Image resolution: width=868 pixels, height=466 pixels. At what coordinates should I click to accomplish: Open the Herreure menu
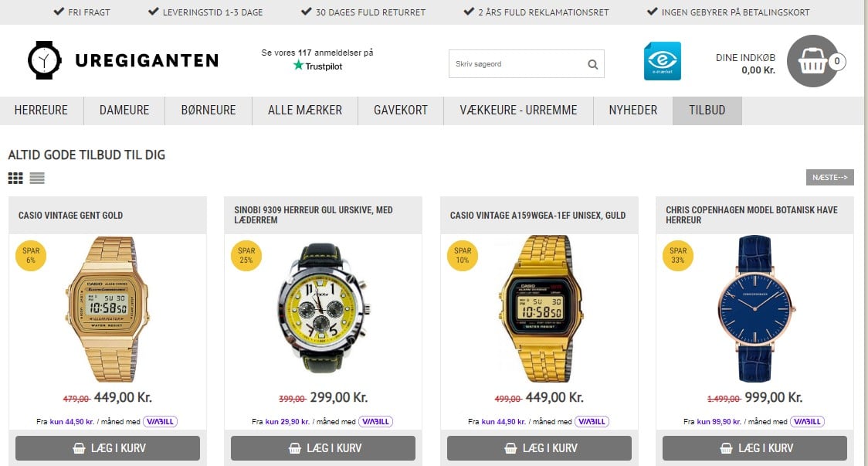point(41,111)
